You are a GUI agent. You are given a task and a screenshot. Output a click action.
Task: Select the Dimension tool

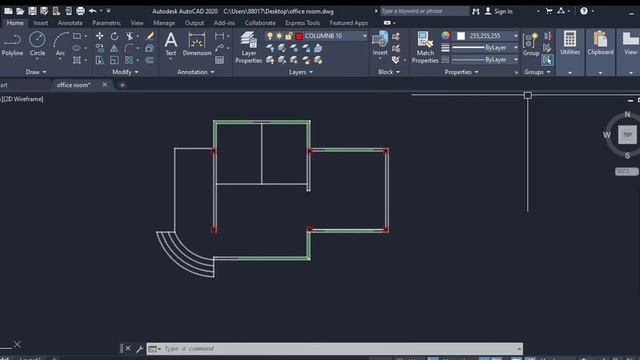[x=197, y=44]
